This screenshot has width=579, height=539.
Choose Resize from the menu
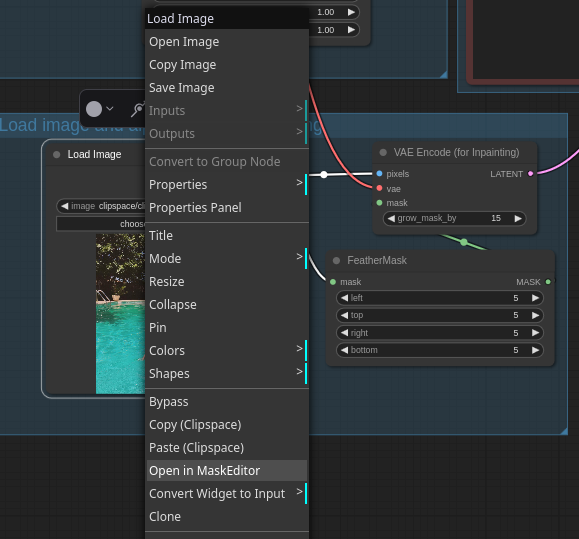[x=227, y=281]
